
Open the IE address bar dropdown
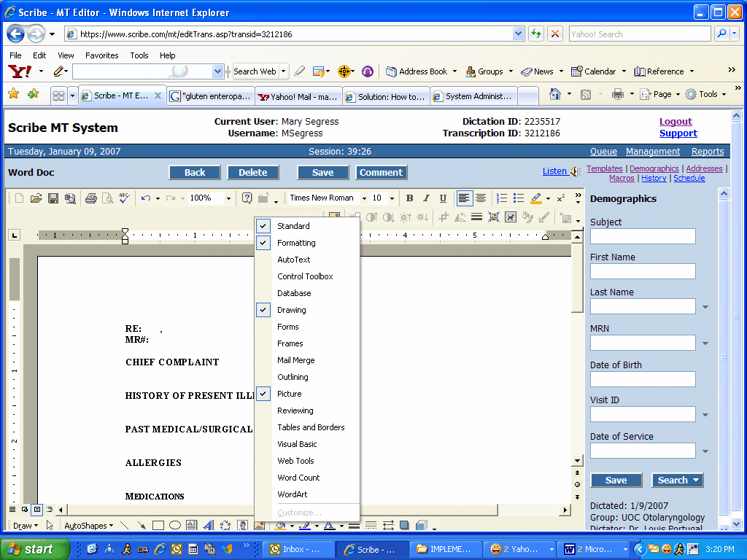point(519,34)
